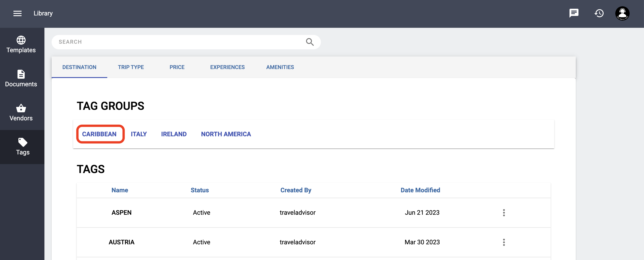This screenshot has height=260, width=644.
Task: Click the Mar 30 2023 date cell
Action: 422,242
